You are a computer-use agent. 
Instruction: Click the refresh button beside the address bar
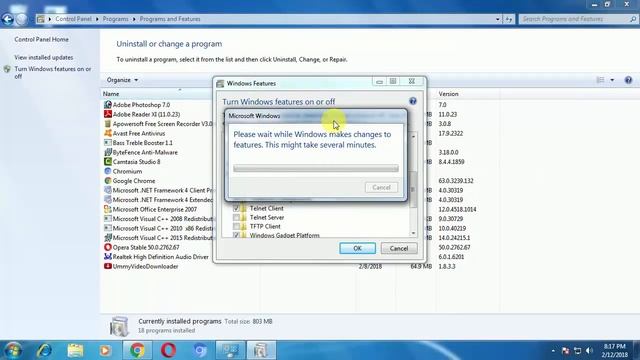(x=509, y=19)
